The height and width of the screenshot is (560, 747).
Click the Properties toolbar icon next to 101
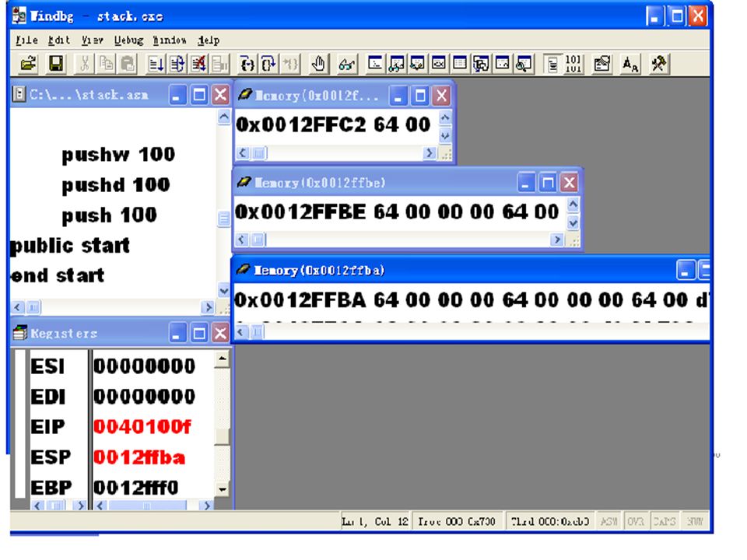tap(601, 63)
